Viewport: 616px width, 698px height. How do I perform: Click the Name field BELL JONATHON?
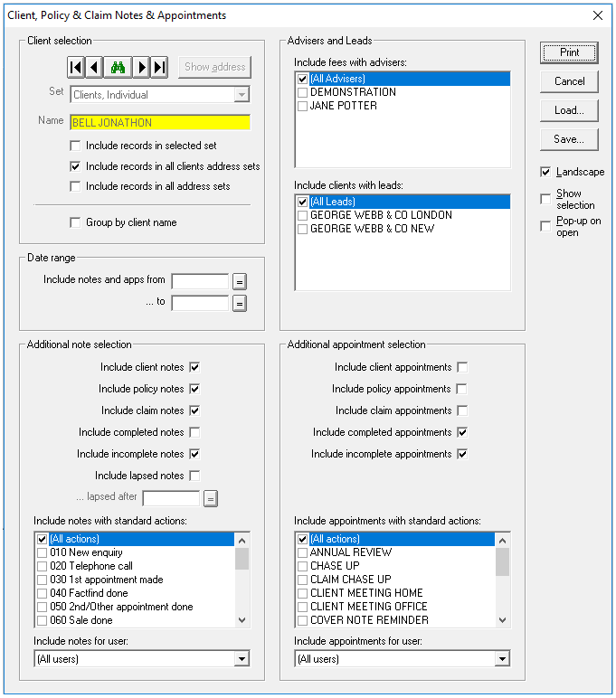[160, 122]
